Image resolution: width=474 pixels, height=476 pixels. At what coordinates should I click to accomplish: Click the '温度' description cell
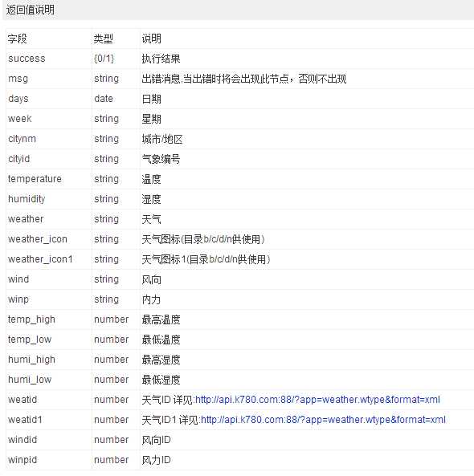pyautogui.click(x=151, y=179)
